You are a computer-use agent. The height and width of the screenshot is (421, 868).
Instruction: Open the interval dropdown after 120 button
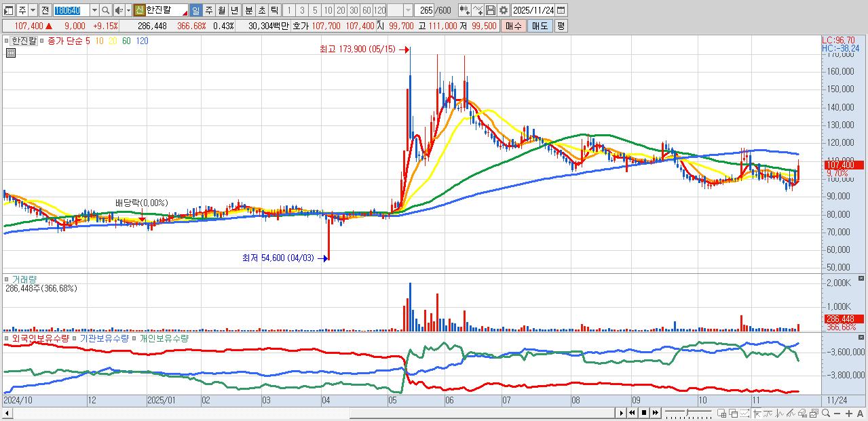coord(407,10)
